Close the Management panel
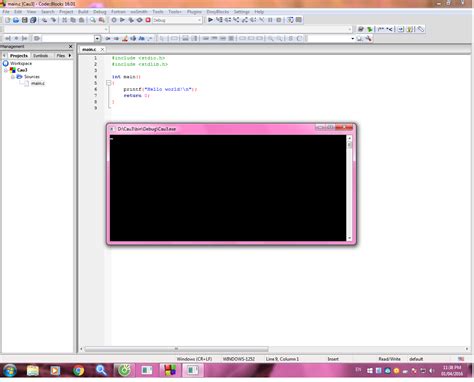Viewport: 474px width, 382px height. pyautogui.click(x=70, y=46)
